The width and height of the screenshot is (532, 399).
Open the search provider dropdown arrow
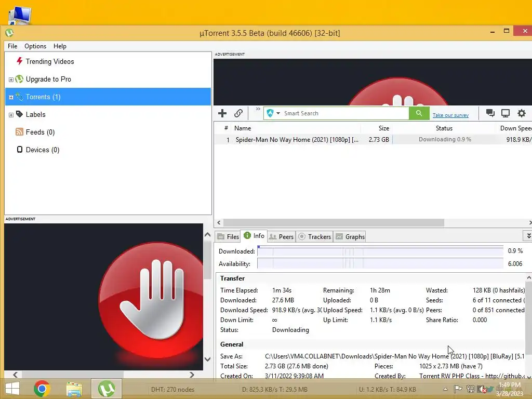point(278,113)
